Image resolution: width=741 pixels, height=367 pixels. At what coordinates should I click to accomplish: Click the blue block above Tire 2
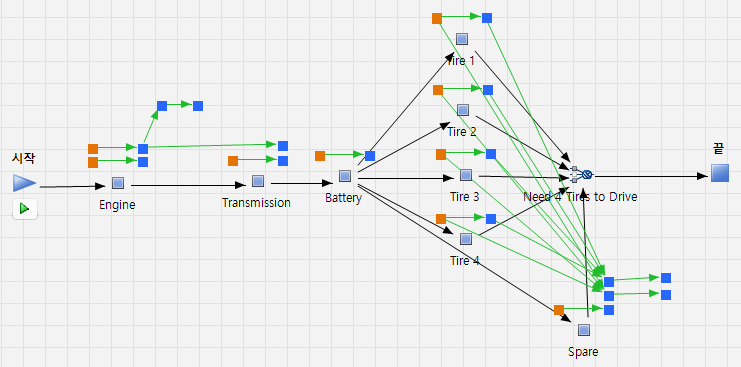coord(488,90)
